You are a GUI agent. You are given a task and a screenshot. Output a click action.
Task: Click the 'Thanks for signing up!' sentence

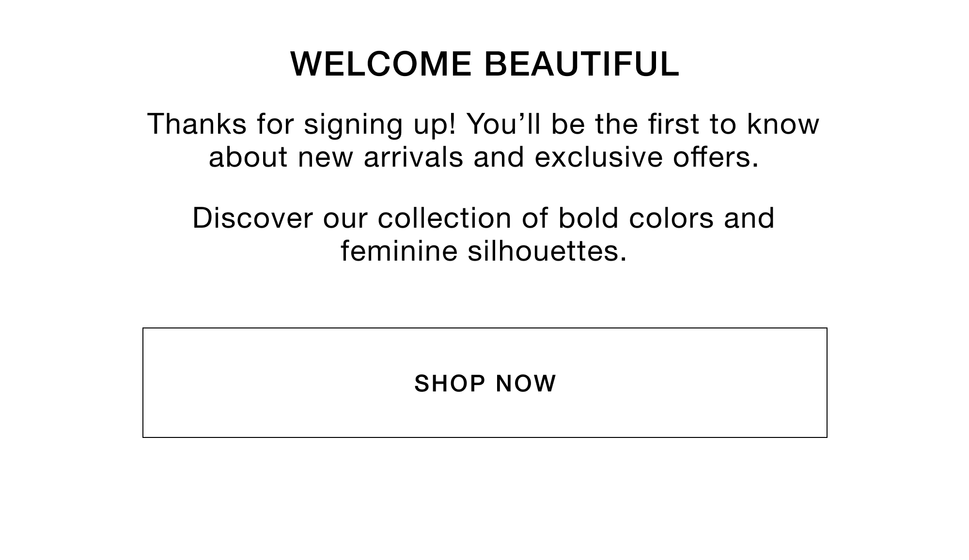pyautogui.click(x=302, y=125)
